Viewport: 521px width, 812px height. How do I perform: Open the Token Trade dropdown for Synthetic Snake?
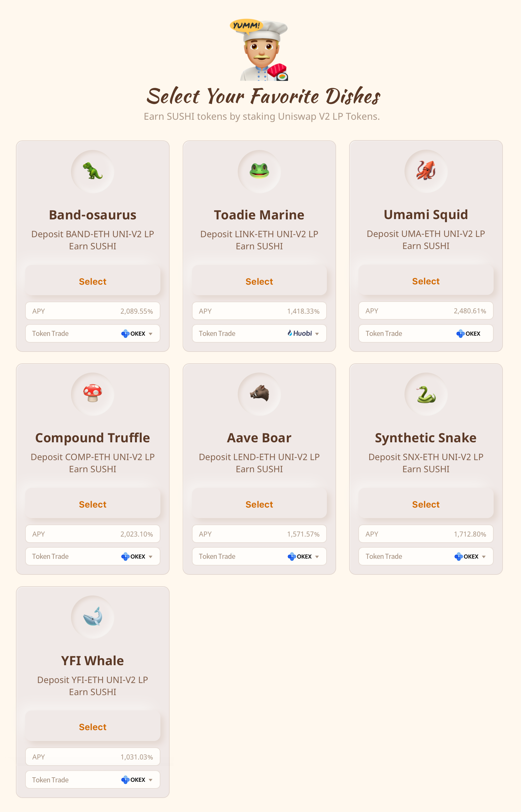tap(470, 556)
